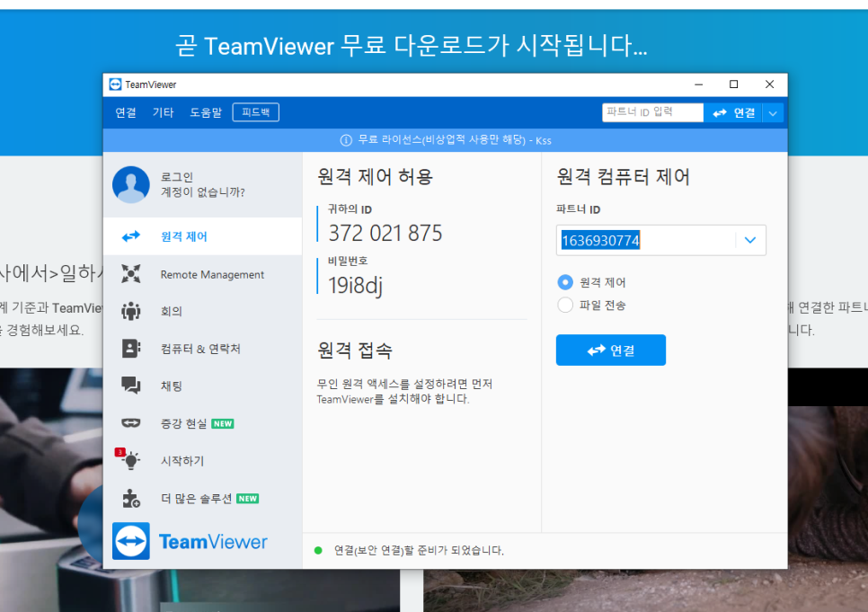Click the 더 많은 솔루션 puzzle icon
Image resolution: width=868 pixels, height=612 pixels.
coord(131,498)
